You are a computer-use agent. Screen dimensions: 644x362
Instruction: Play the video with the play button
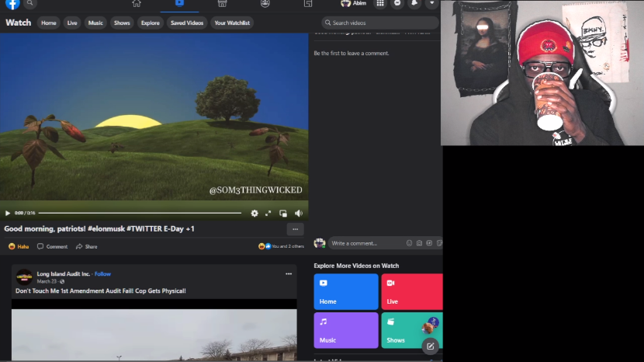click(8, 213)
